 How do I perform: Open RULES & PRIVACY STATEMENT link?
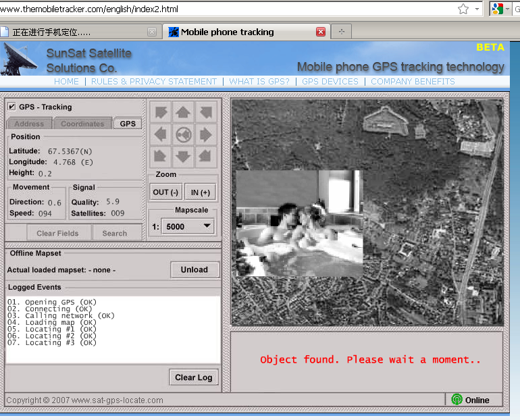(154, 82)
